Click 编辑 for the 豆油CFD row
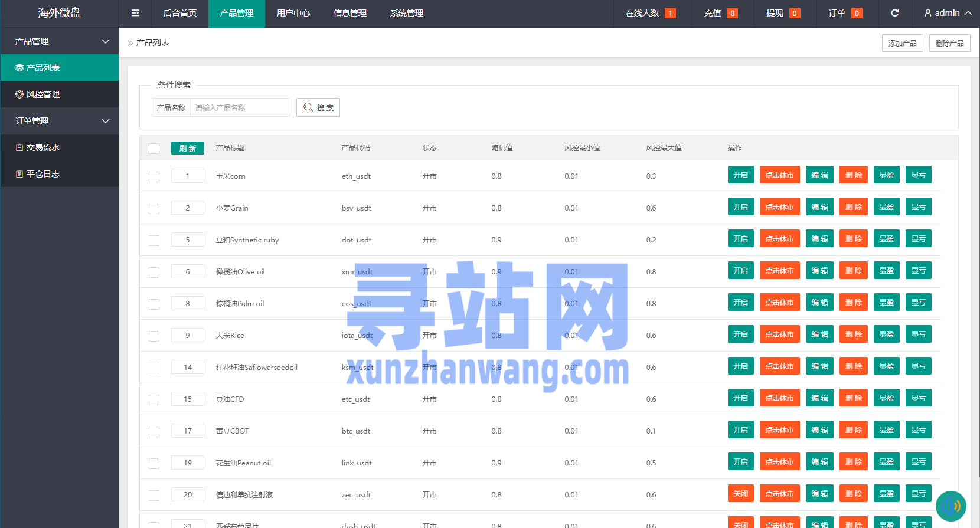Screen dimensions: 980x528 (x=819, y=398)
